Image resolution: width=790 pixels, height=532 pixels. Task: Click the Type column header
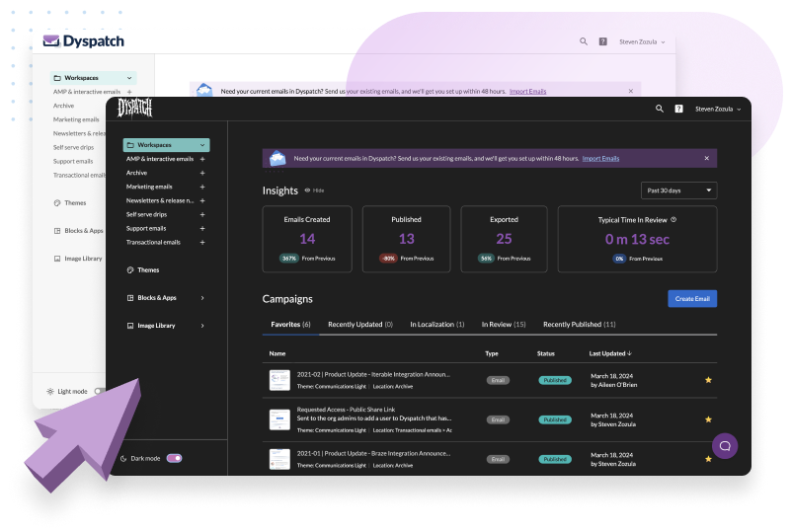tap(491, 353)
